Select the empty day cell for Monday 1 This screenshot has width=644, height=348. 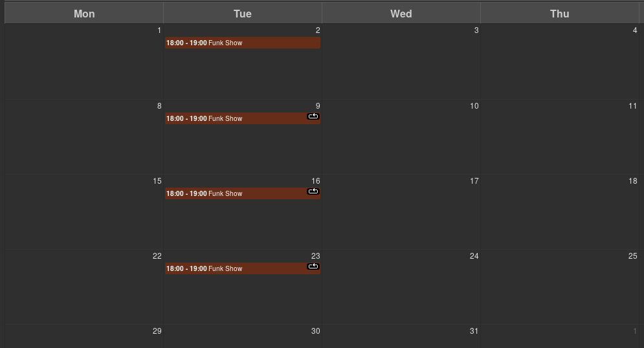pos(84,61)
